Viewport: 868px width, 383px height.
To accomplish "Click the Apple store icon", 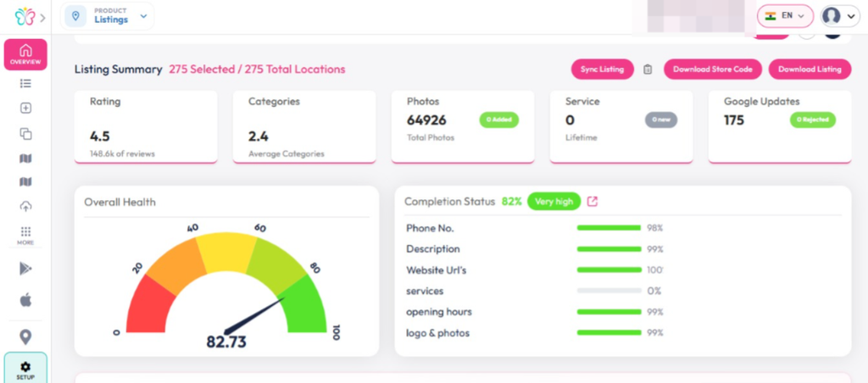I will coord(25,300).
